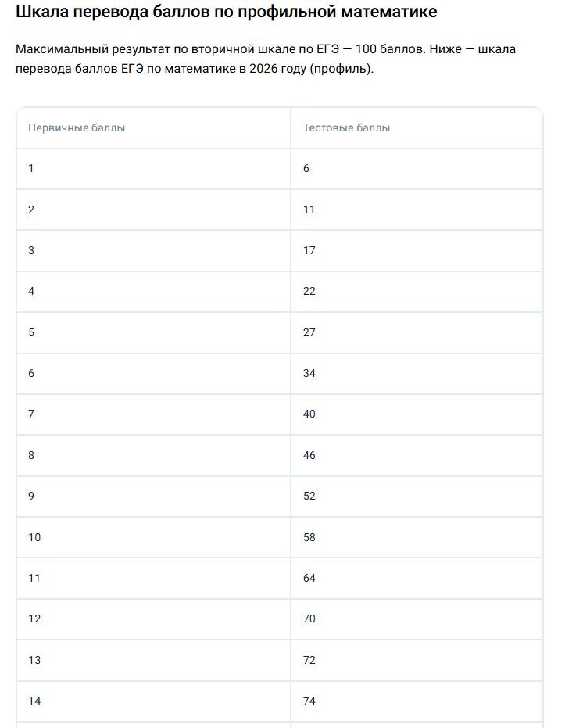Screen dimensions: 565x728
Task: Select the test score cell with 27
Action: pyautogui.click(x=417, y=333)
